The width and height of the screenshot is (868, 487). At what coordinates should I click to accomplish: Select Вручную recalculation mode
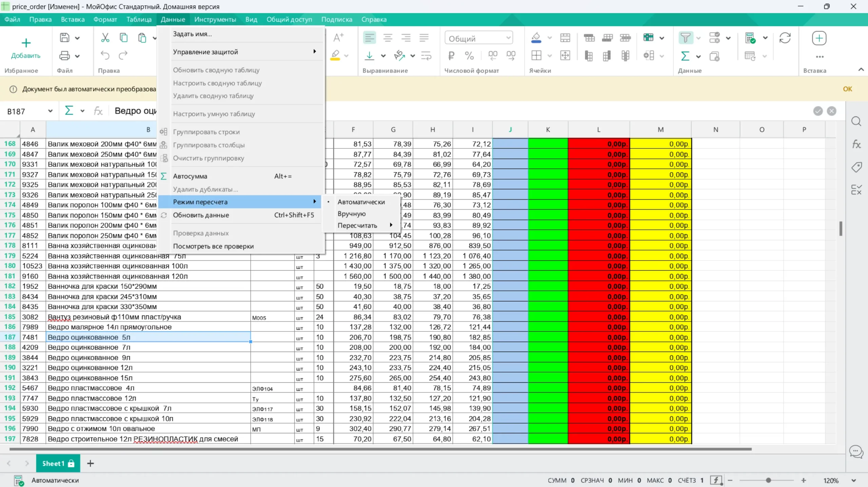(352, 214)
